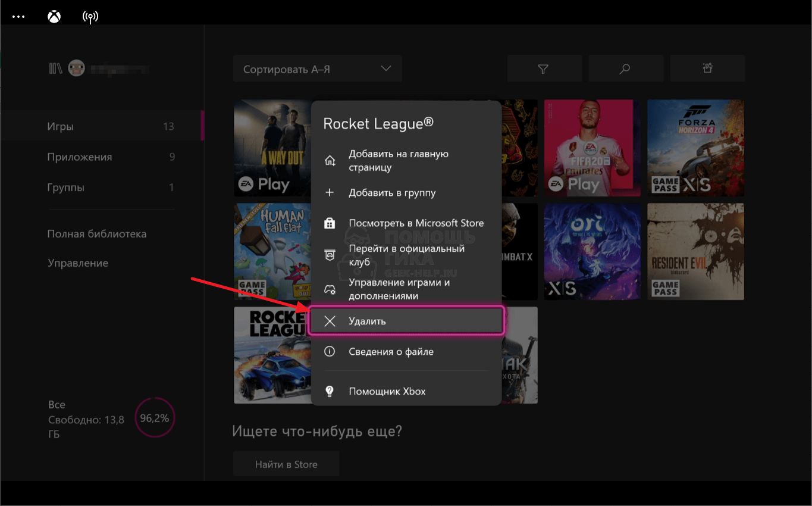The width and height of the screenshot is (812, 506).
Task: Switch to Приложения section in sidebar
Action: (x=102, y=157)
